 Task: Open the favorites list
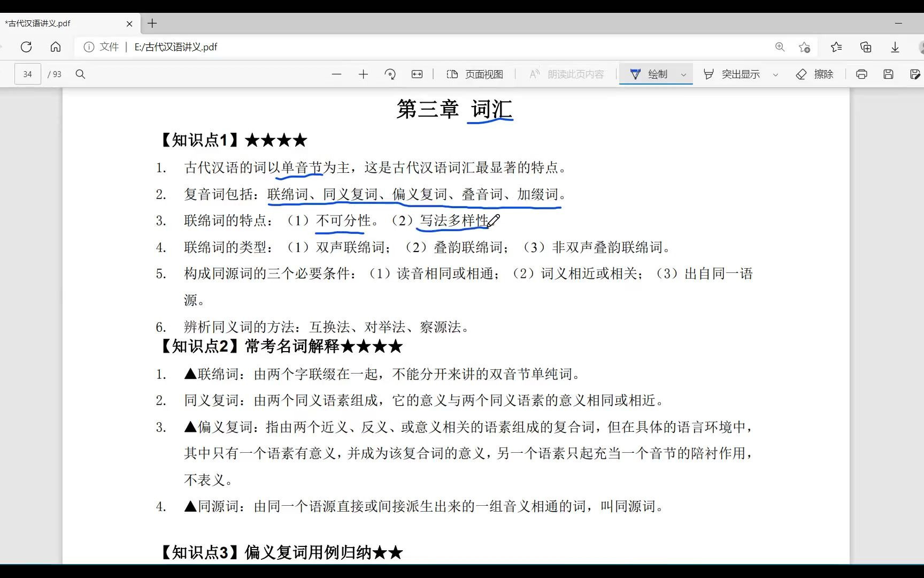pyautogui.click(x=837, y=47)
